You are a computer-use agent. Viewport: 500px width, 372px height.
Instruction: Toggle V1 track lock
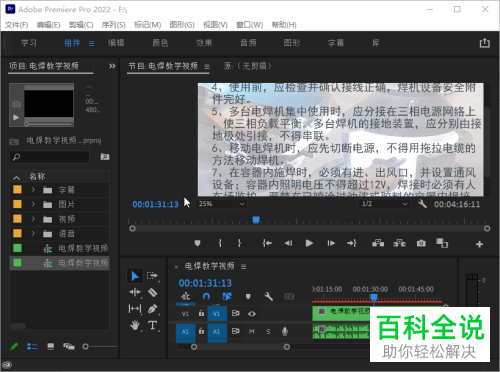201,313
